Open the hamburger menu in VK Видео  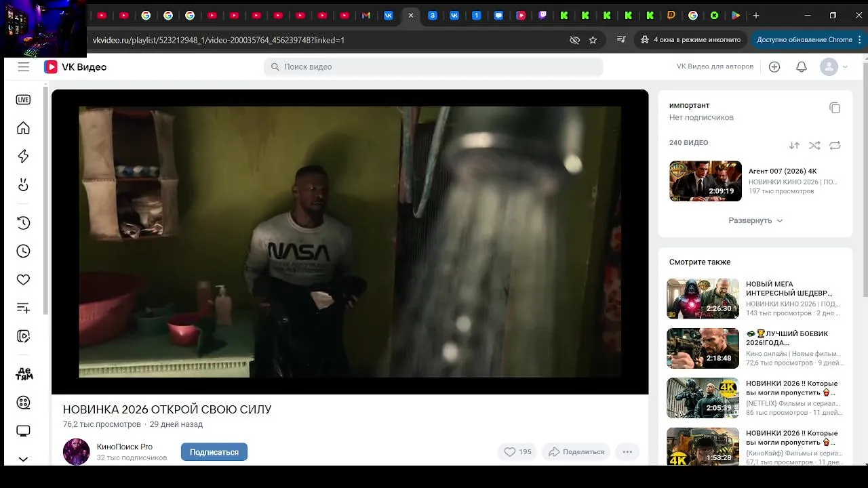24,66
